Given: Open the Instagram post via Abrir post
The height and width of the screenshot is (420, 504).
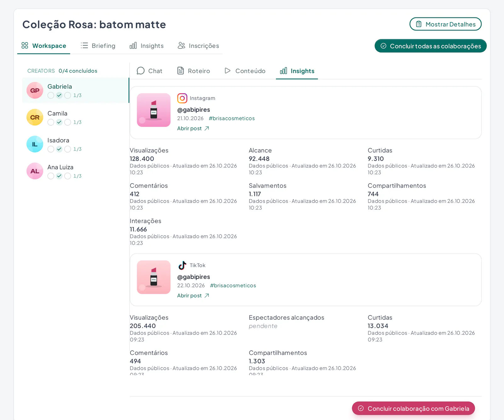Looking at the screenshot, I should [x=193, y=129].
